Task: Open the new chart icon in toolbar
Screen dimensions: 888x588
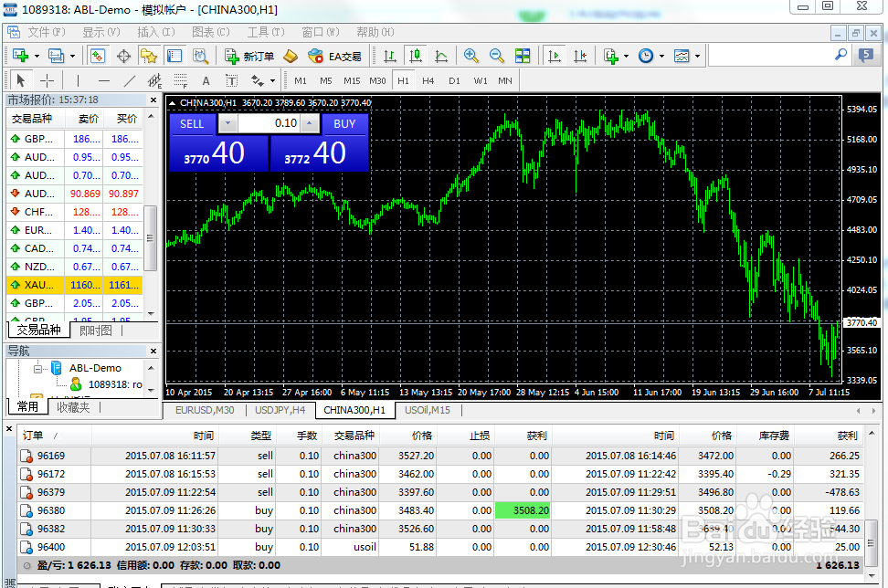Action: pyautogui.click(x=21, y=56)
